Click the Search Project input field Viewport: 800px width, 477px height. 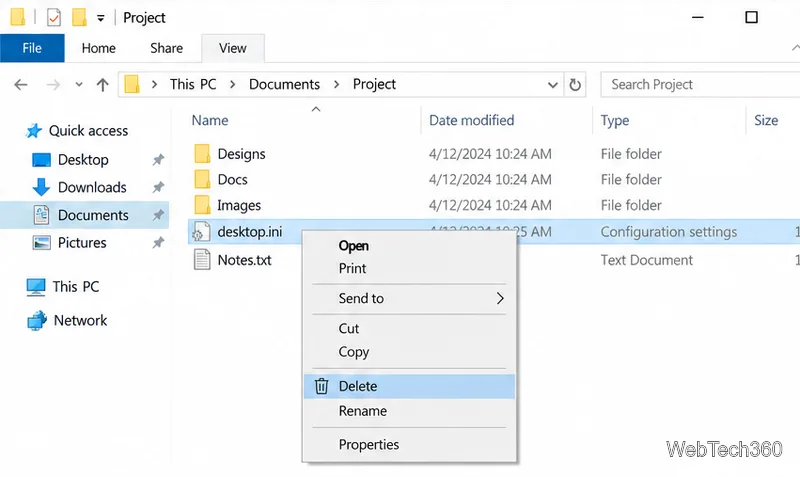pyautogui.click(x=700, y=84)
